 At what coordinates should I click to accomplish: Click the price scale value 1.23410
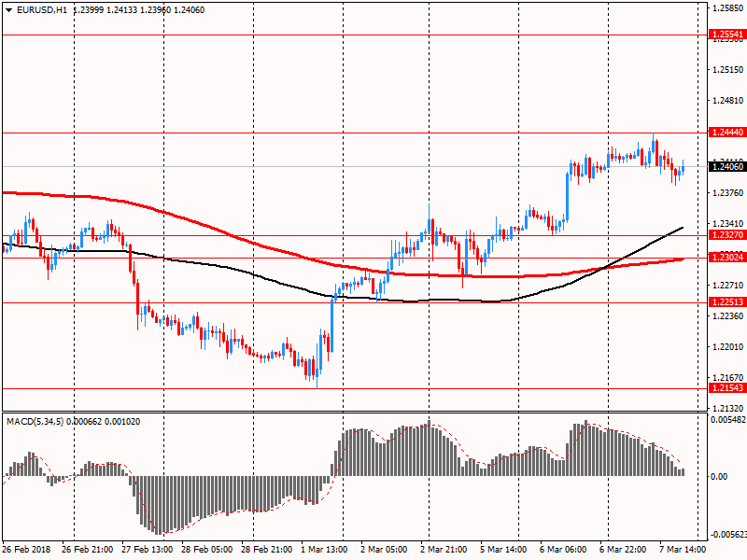[728, 223]
